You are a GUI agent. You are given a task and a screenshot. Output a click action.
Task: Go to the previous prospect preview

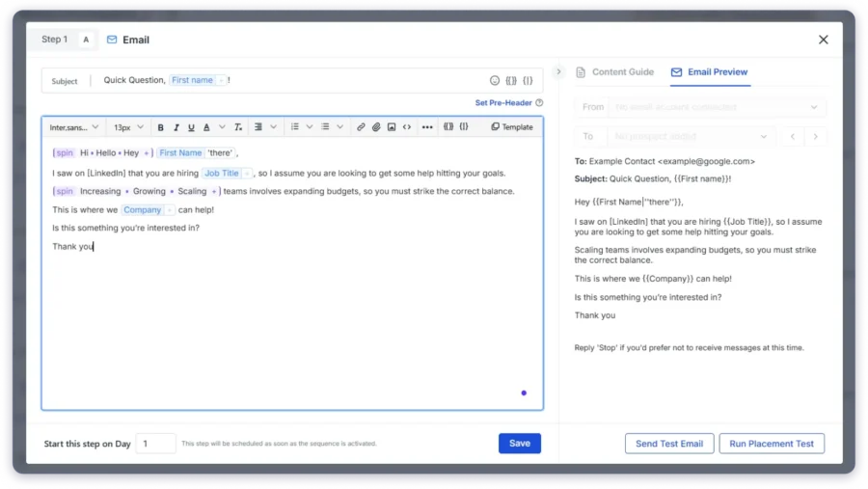point(793,137)
